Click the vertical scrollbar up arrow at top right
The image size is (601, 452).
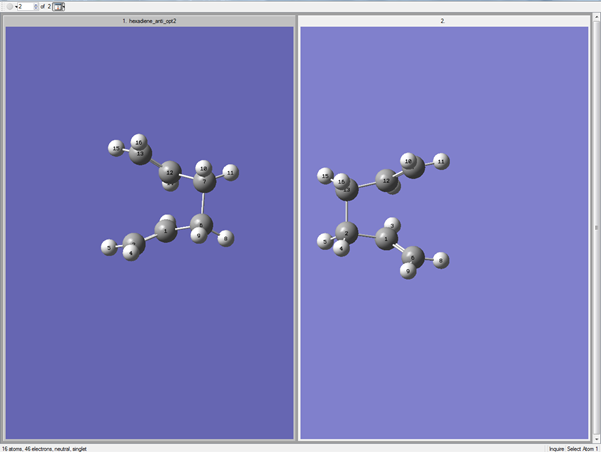(597, 17)
